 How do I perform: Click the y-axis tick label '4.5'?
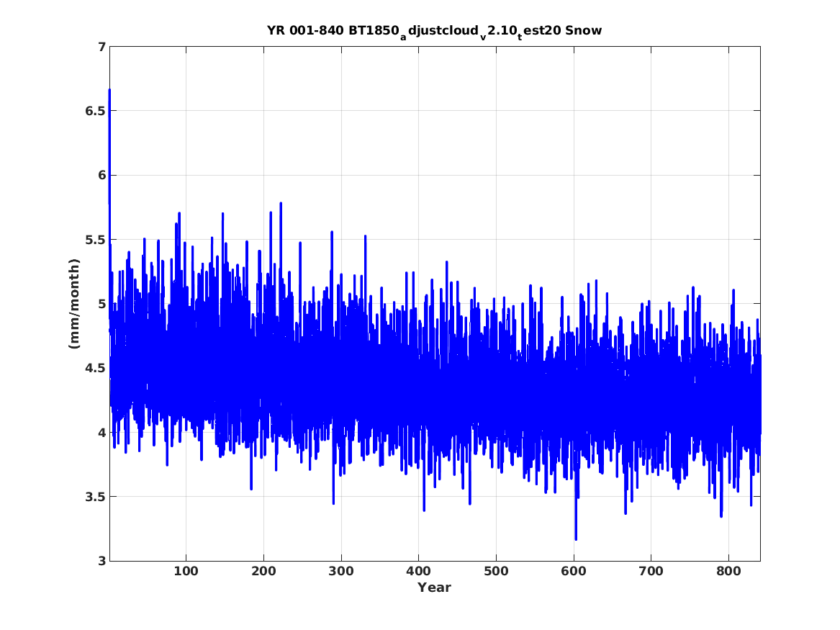[95, 369]
